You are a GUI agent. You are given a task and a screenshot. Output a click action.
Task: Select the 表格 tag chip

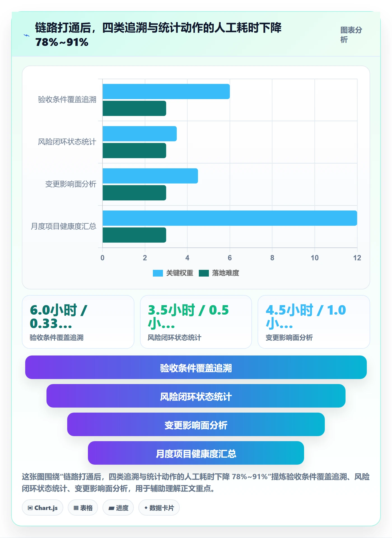[x=83, y=508]
